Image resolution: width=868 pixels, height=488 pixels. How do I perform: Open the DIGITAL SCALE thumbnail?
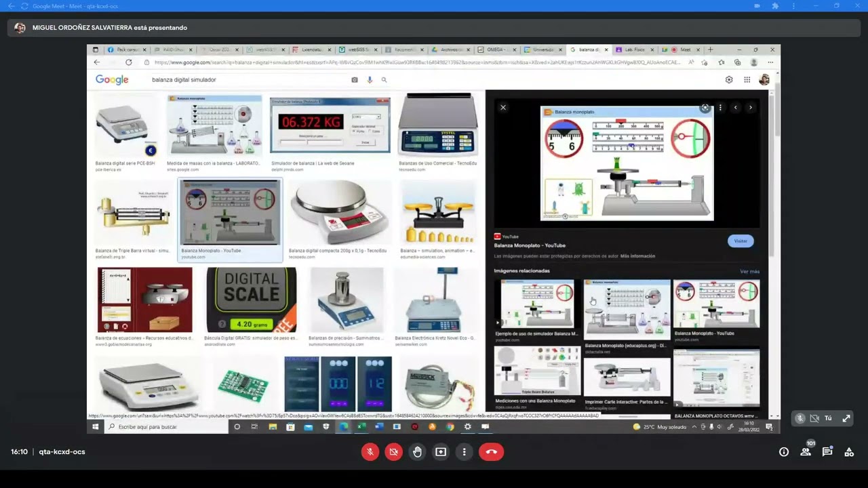pyautogui.click(x=252, y=299)
